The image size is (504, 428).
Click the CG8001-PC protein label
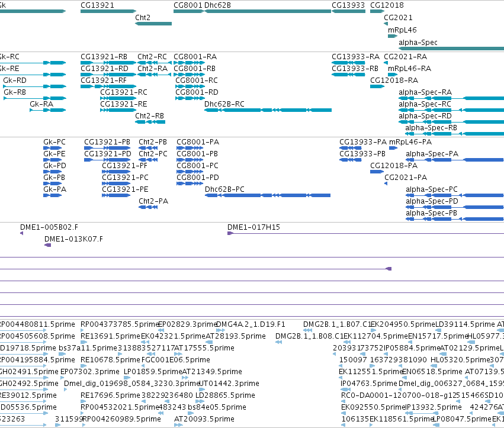click(197, 166)
